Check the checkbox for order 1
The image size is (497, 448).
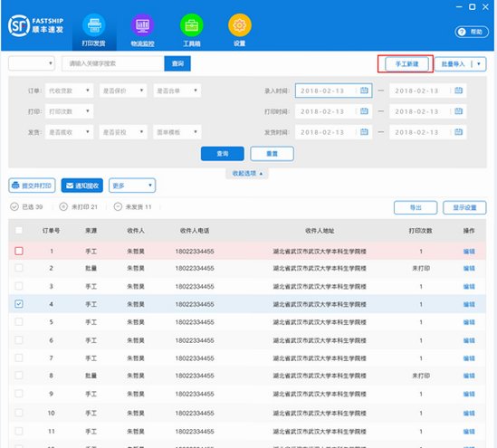tap(19, 251)
